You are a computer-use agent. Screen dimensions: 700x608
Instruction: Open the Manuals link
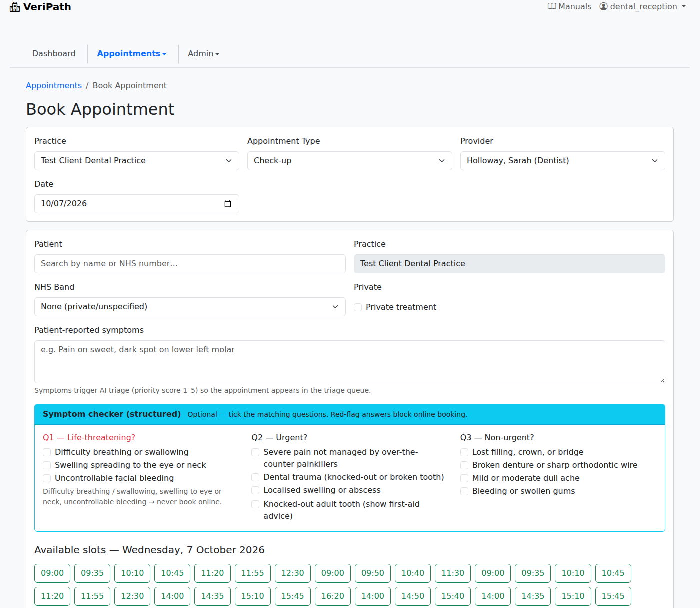(x=570, y=6)
